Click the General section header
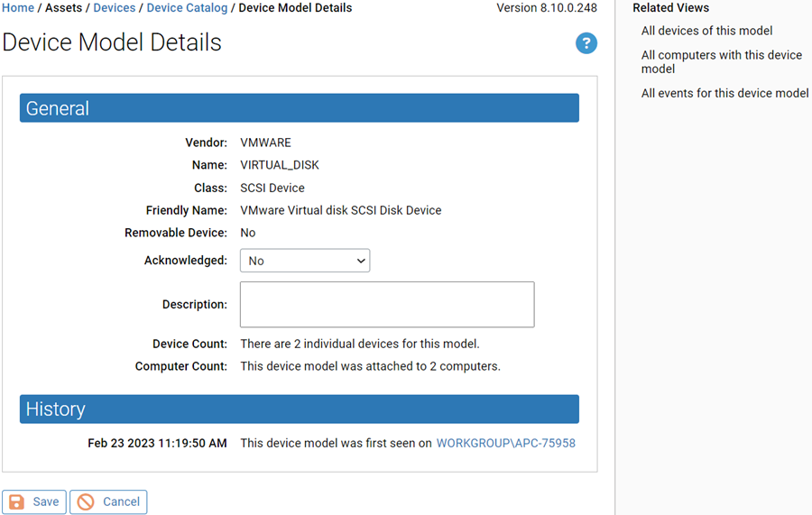Image resolution: width=812 pixels, height=515 pixels. [x=300, y=108]
